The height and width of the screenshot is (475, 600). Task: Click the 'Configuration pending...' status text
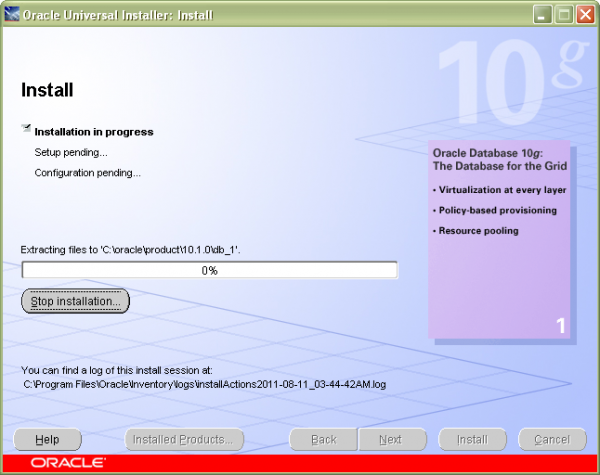tap(88, 173)
